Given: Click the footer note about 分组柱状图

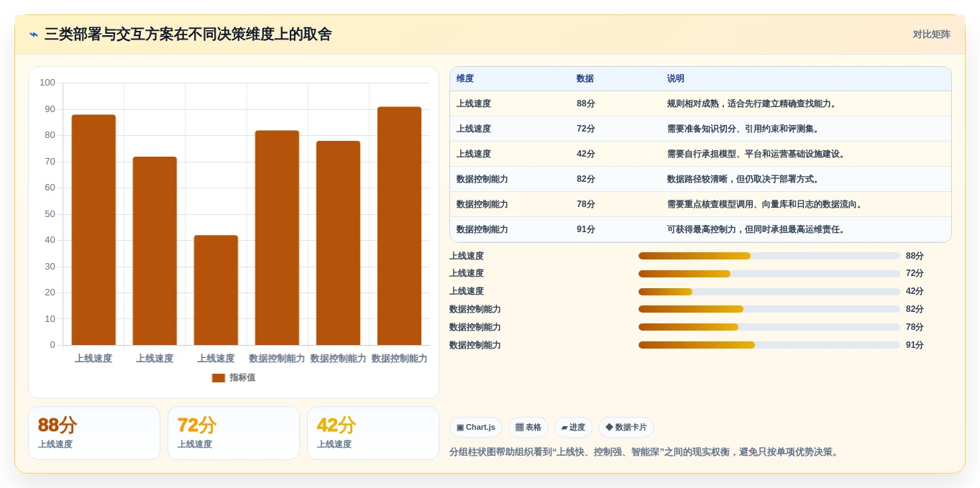Looking at the screenshot, I should tap(645, 452).
